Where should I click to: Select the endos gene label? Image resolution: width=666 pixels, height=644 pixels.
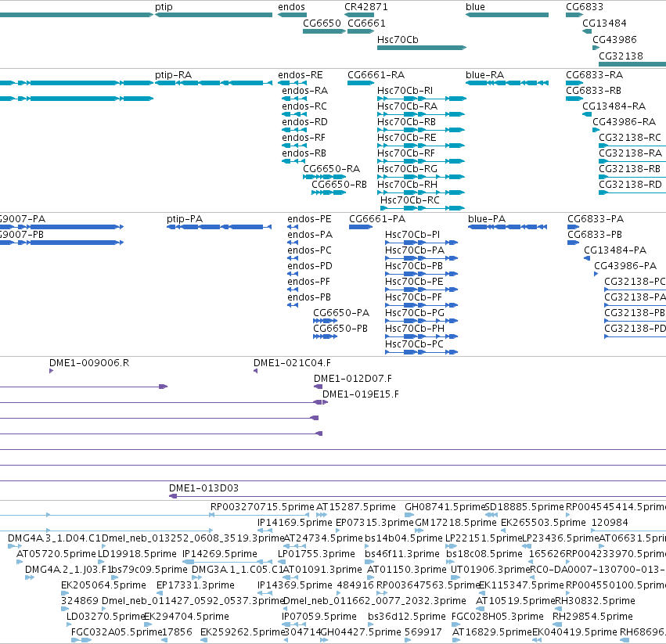pyautogui.click(x=291, y=7)
